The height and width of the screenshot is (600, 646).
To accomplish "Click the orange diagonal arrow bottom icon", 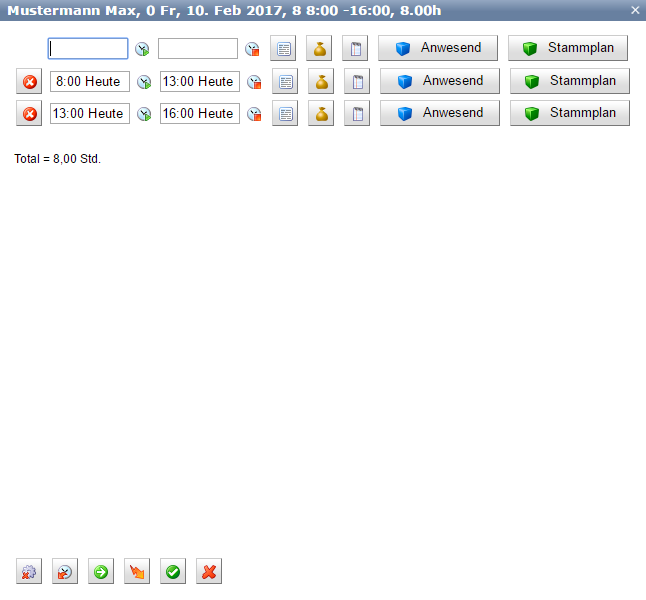I will 137,572.
